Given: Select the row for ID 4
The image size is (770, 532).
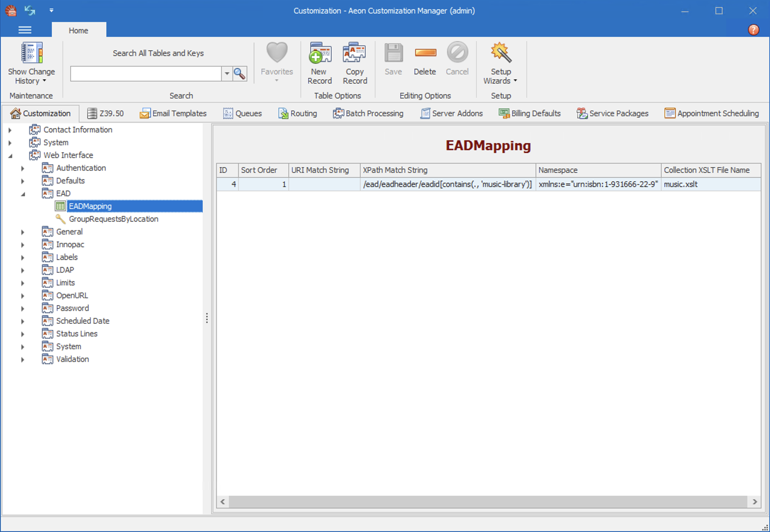Looking at the screenshot, I should 390,184.
